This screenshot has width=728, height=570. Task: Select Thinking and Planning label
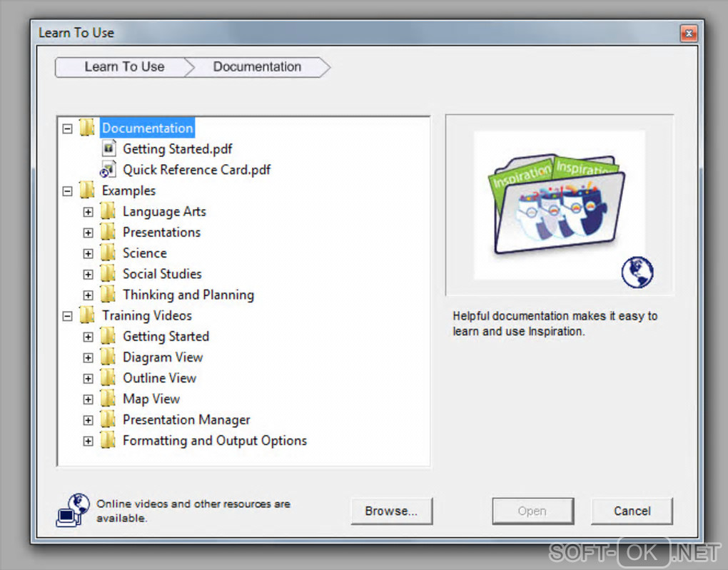188,295
